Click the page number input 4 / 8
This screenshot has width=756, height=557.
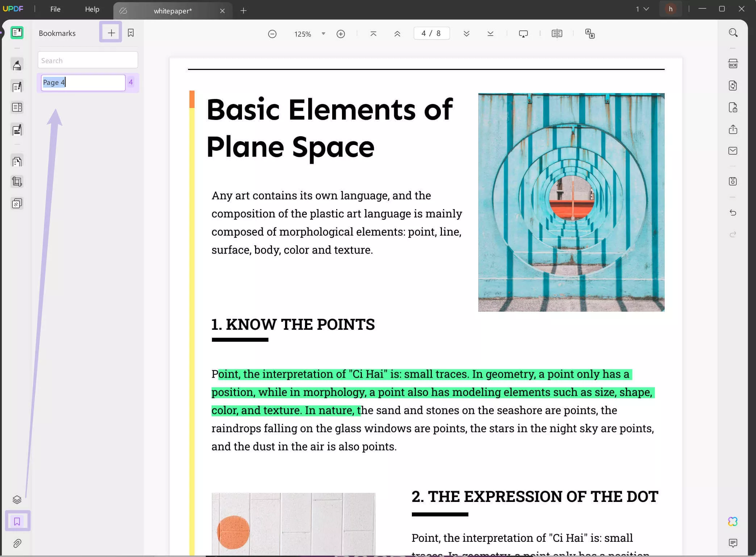click(x=431, y=33)
